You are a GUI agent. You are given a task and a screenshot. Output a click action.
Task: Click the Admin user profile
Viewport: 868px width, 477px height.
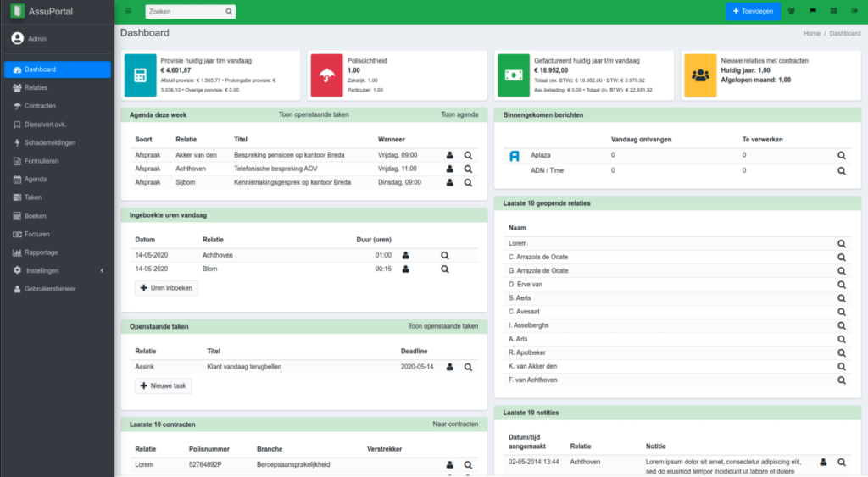[30, 39]
